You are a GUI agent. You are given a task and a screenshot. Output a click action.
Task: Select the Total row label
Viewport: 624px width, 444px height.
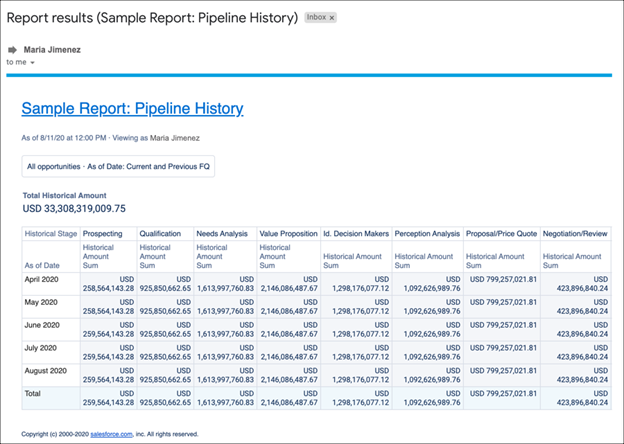34,394
